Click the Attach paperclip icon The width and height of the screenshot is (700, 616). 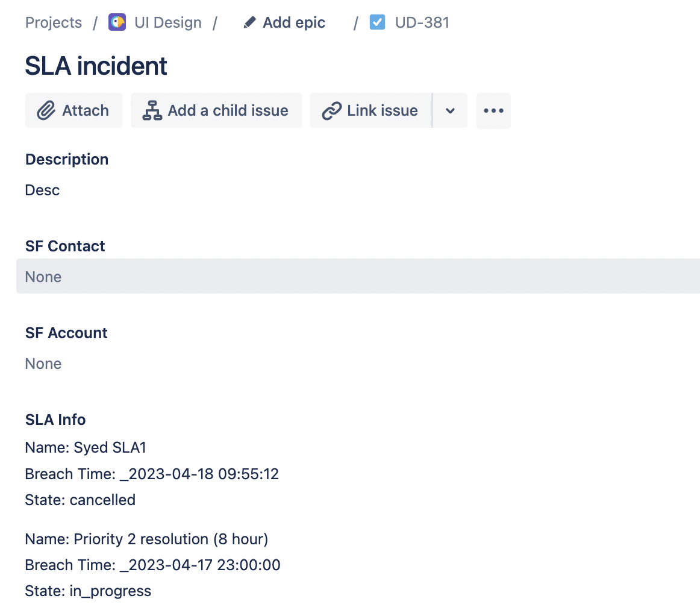[46, 110]
